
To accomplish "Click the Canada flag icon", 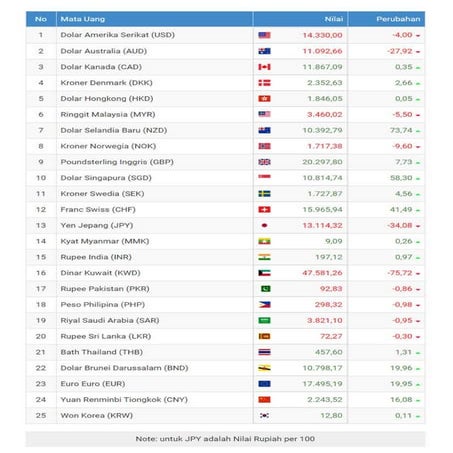I will pos(264,67).
